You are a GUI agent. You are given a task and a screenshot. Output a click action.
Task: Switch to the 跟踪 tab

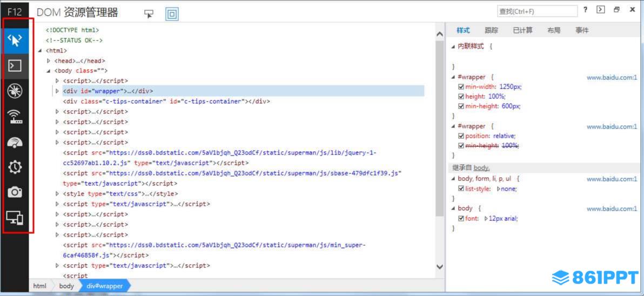pyautogui.click(x=491, y=30)
